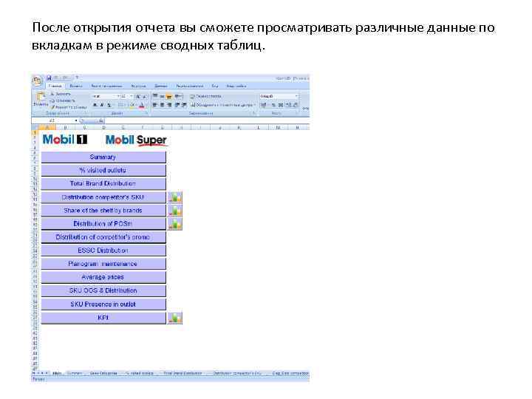Open the Данные ribbon tab

point(161,86)
